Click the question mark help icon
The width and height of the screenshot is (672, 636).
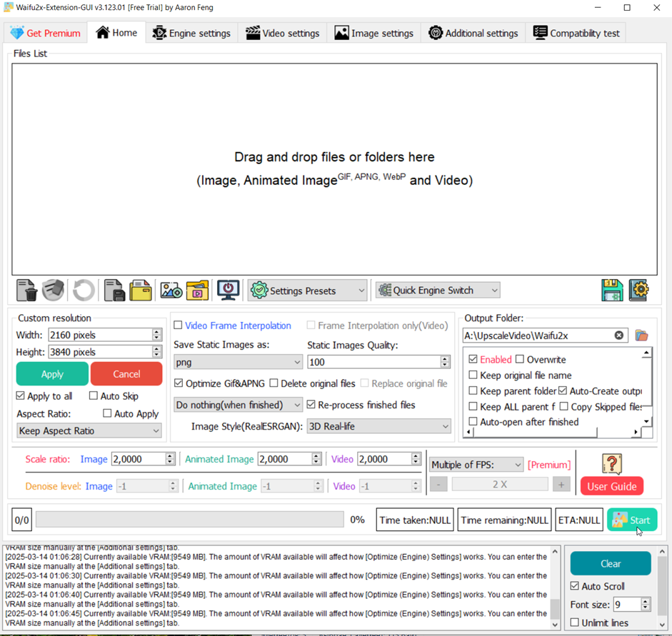(x=612, y=464)
